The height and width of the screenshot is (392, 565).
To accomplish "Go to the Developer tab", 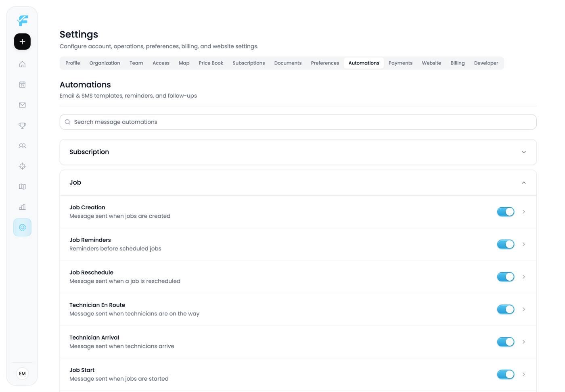I will 486,63.
